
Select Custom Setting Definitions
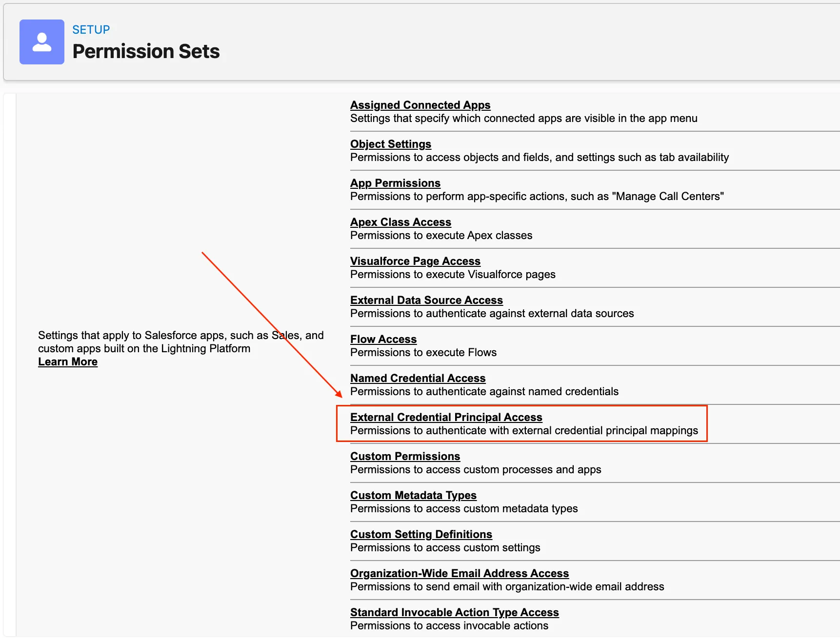pos(421,535)
